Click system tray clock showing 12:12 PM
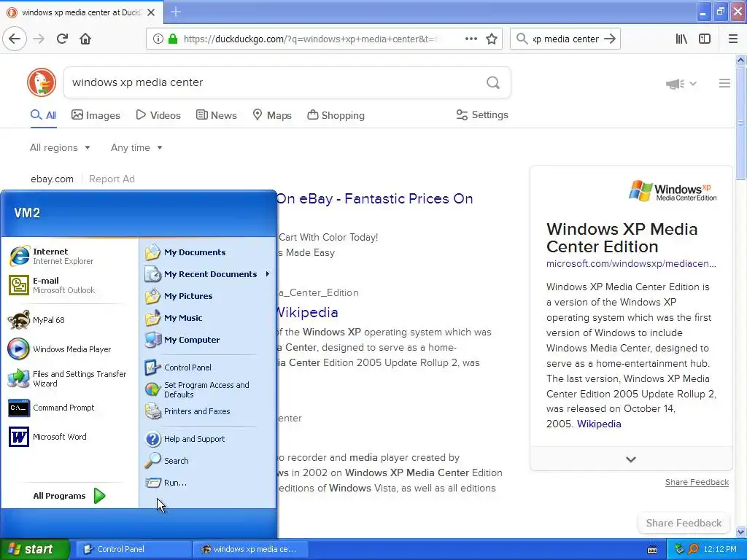The height and width of the screenshot is (560, 747). coord(720,549)
